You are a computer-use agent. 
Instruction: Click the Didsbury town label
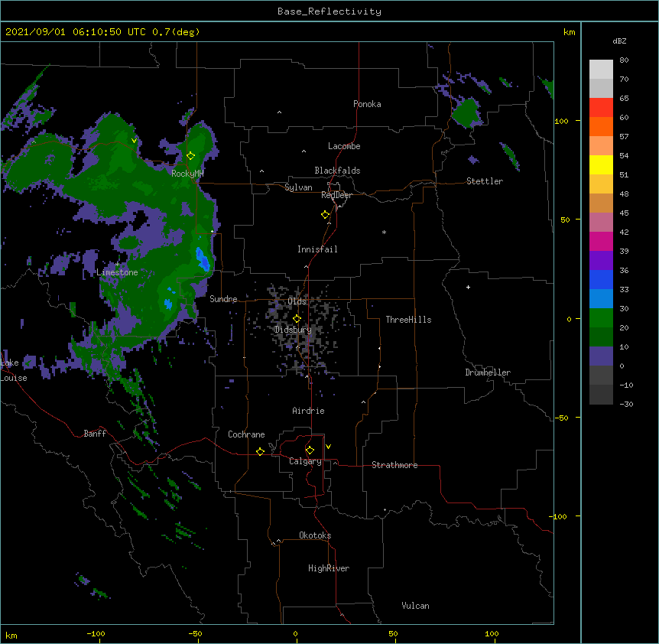293,330
